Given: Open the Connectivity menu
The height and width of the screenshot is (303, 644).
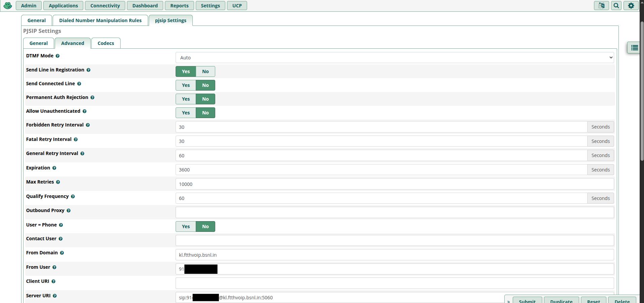Looking at the screenshot, I should pyautogui.click(x=105, y=6).
